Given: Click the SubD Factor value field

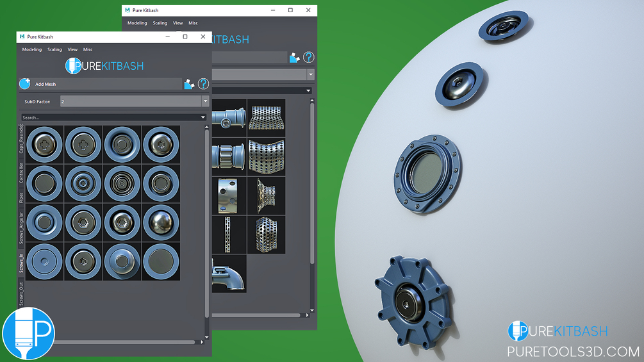Looking at the screenshot, I should (x=131, y=101).
